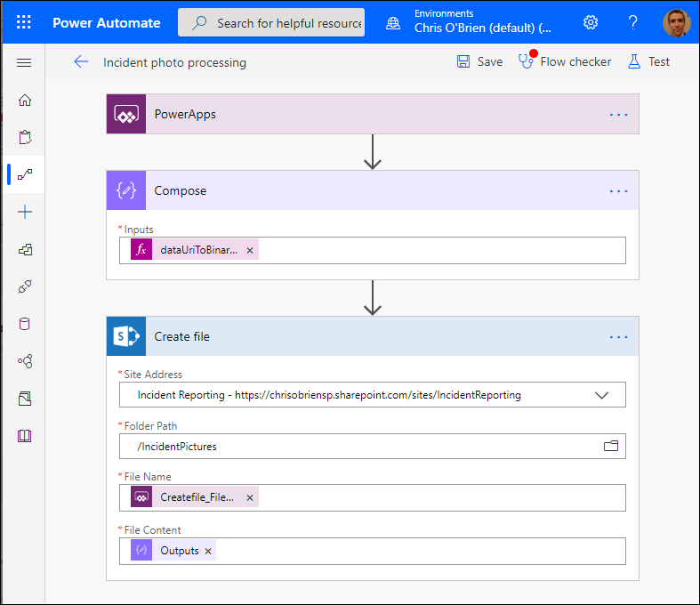
Task: Open the Create file step options menu
Action: coord(619,337)
